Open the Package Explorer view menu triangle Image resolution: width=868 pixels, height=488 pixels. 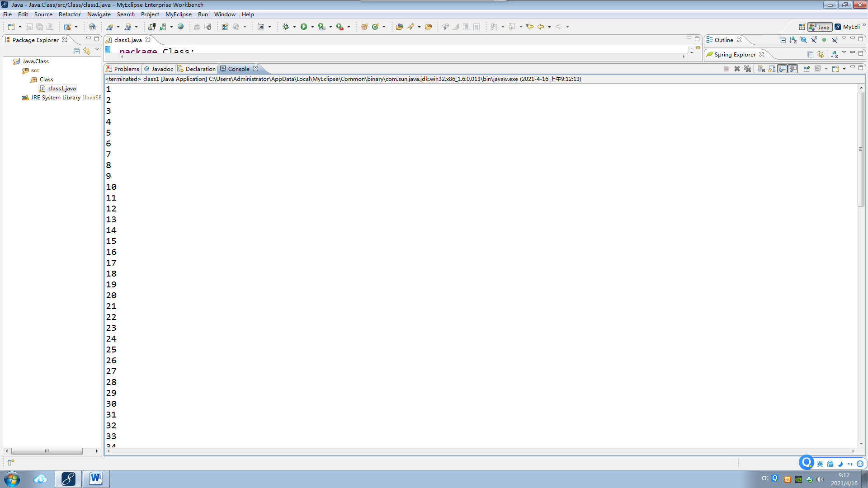click(97, 50)
